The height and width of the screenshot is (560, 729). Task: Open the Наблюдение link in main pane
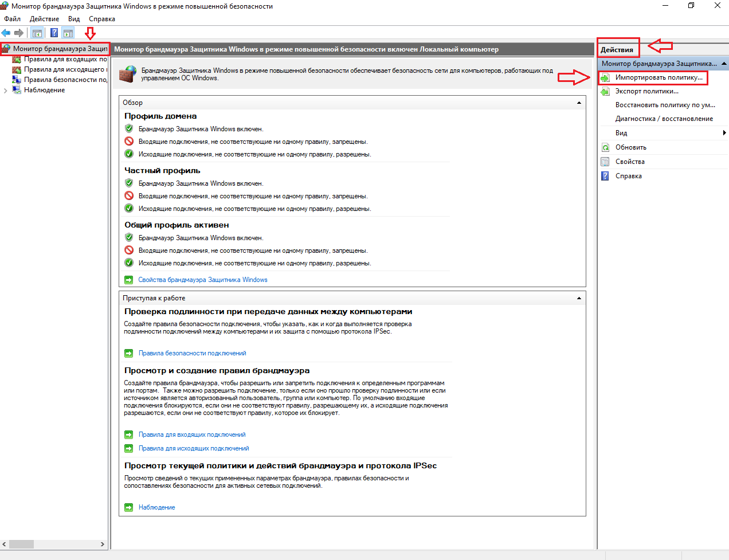point(156,507)
